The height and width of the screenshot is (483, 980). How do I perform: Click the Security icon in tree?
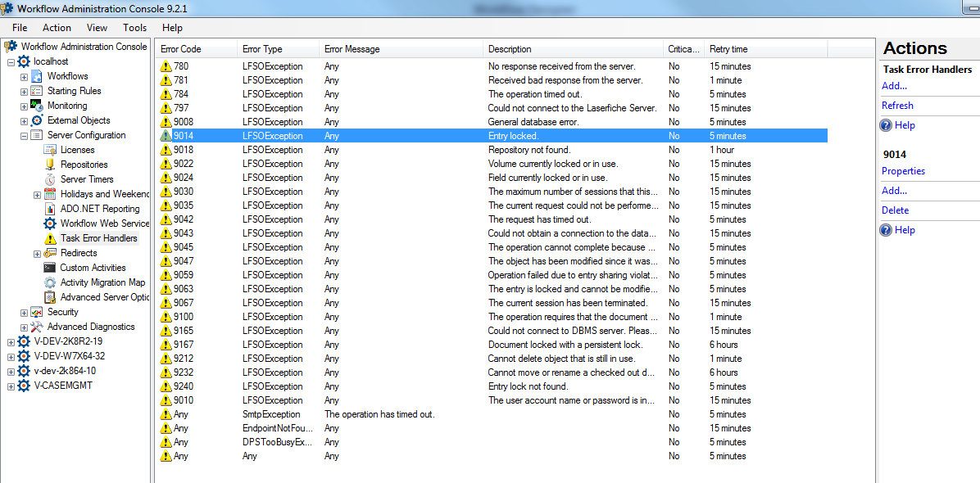37,312
